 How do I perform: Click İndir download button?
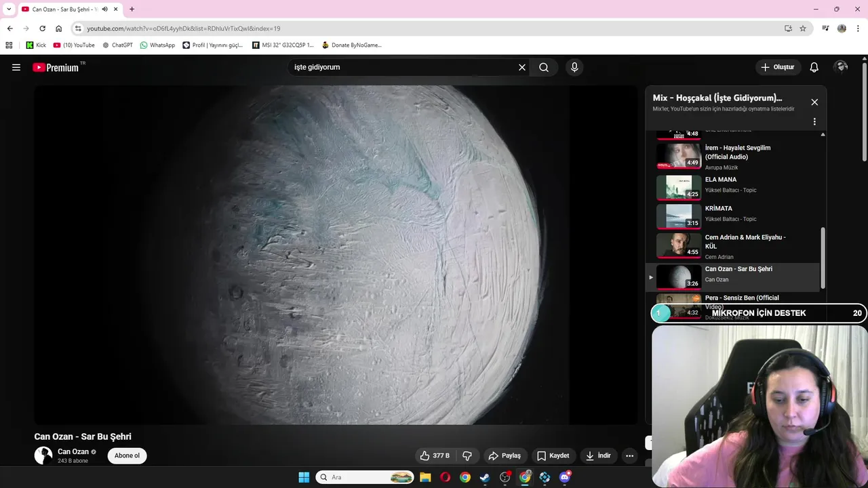(x=599, y=455)
